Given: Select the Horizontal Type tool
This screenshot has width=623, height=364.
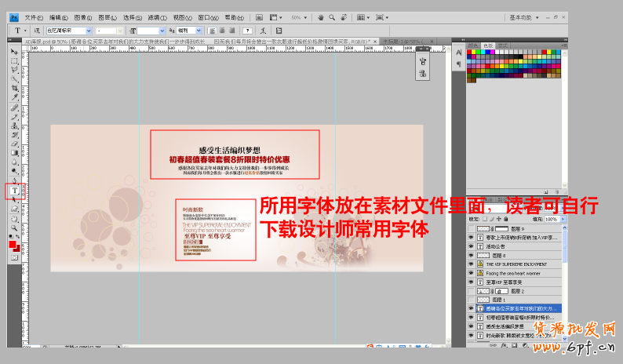Looking at the screenshot, I should [14, 190].
